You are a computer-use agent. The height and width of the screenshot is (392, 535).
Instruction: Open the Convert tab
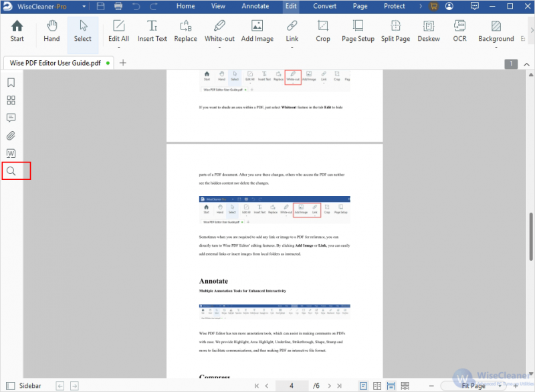pyautogui.click(x=324, y=6)
